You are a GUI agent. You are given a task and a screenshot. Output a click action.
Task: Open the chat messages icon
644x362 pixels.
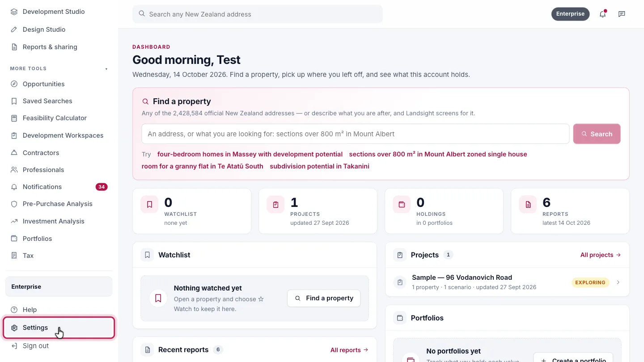[622, 14]
